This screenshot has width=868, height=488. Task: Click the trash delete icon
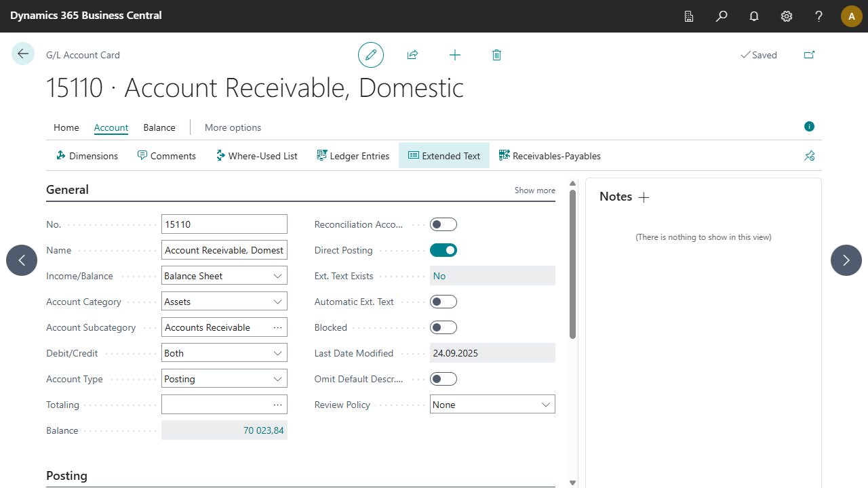click(x=496, y=55)
